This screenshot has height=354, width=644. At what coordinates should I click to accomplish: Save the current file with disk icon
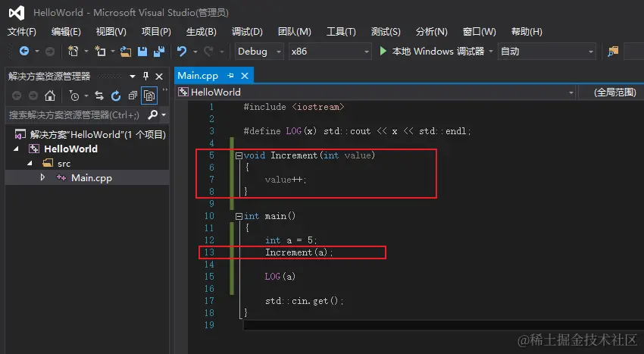tap(142, 52)
